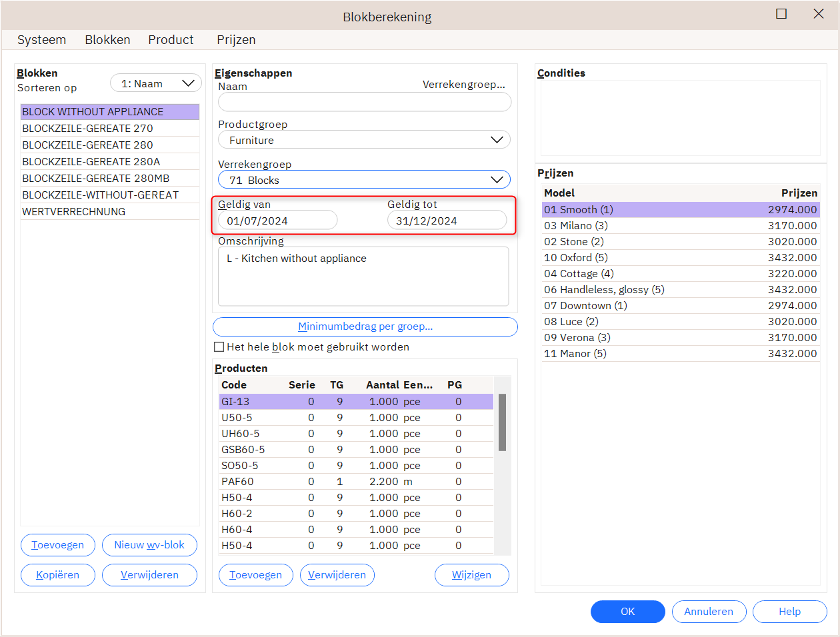Enable 'Het hele blok moet gebruikt worden' checkbox

(x=219, y=347)
